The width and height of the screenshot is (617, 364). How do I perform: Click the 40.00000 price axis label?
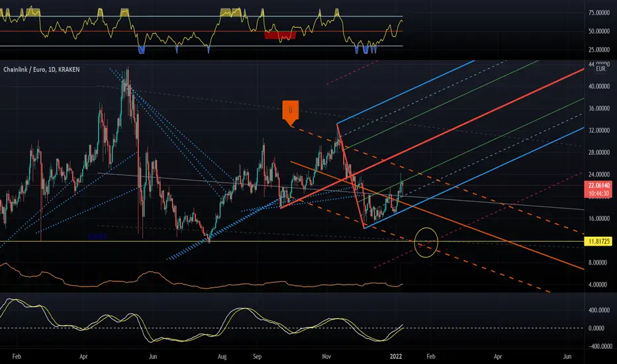click(x=599, y=86)
